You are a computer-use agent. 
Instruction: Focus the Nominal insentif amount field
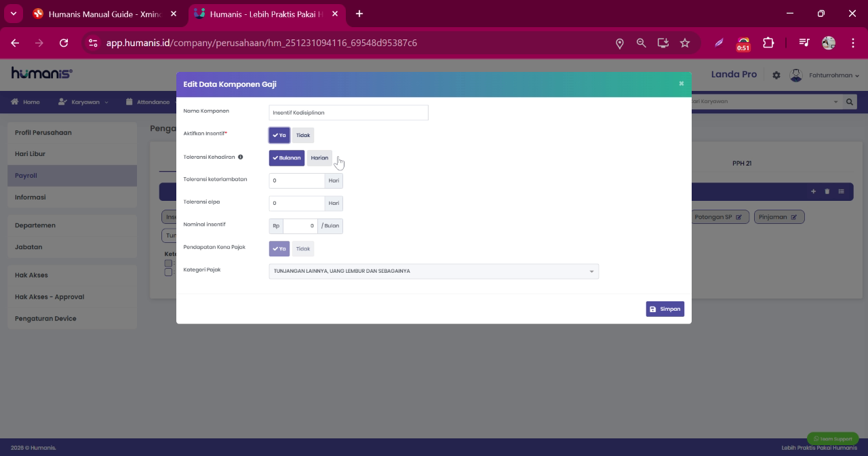coord(300,225)
